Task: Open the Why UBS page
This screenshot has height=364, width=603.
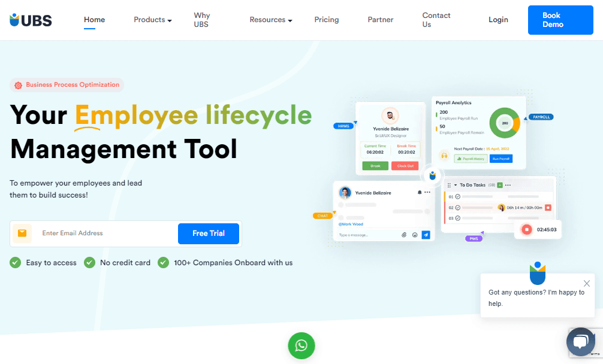Action: point(202,20)
